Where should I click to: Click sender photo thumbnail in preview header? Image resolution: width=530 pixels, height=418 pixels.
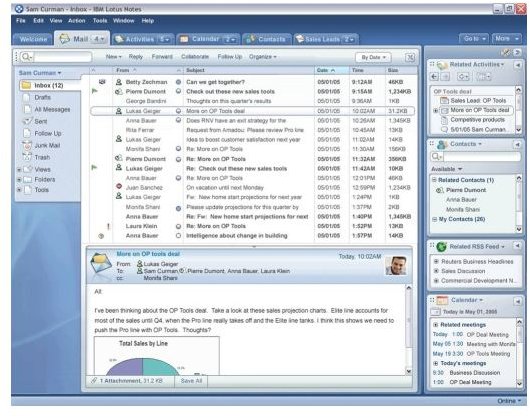click(x=395, y=266)
